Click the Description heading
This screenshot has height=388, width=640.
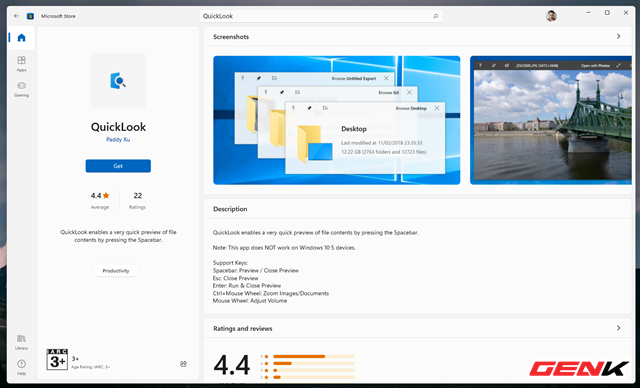point(230,209)
